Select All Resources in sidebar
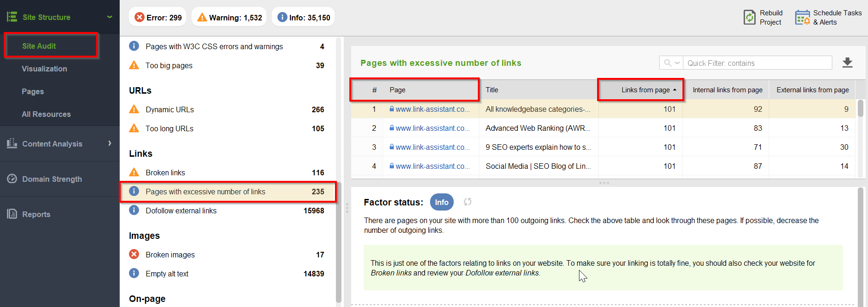This screenshot has width=868, height=307. [46, 114]
